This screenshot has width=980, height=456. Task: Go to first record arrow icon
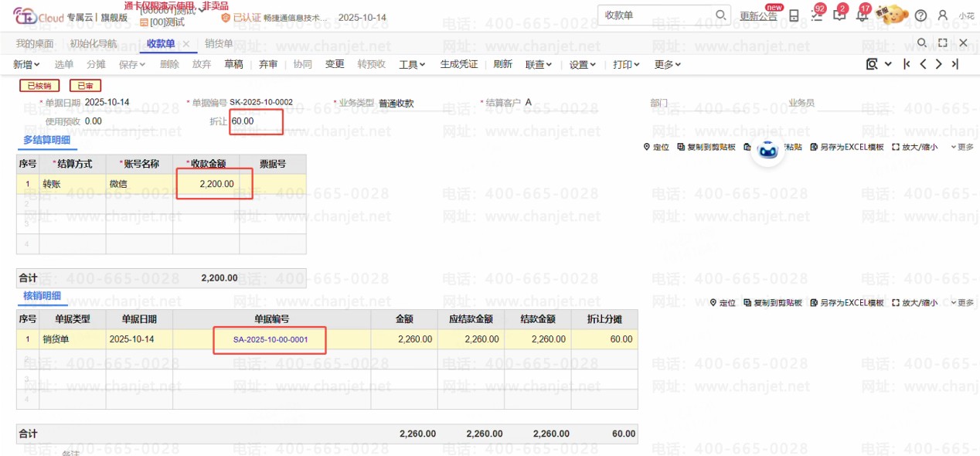coord(907,64)
